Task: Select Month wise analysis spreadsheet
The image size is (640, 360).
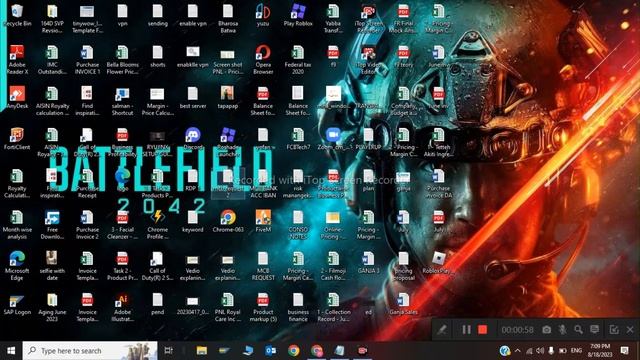Action: (x=17, y=224)
